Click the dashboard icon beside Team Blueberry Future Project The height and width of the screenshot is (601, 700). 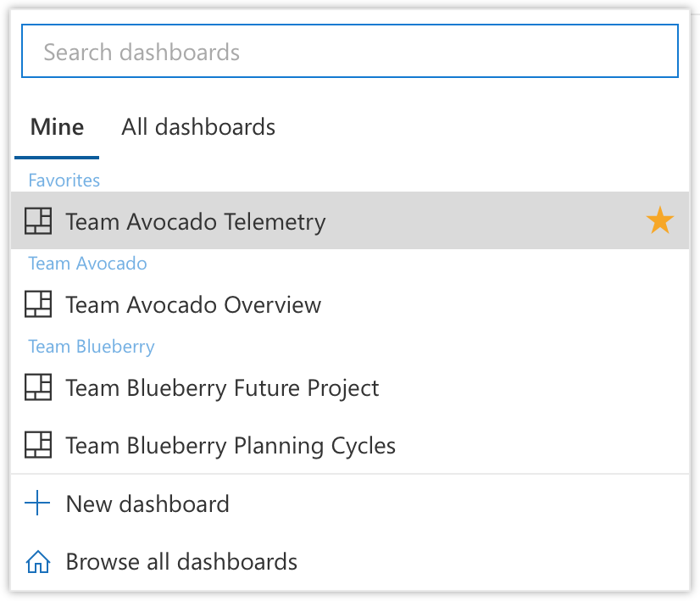(x=38, y=387)
